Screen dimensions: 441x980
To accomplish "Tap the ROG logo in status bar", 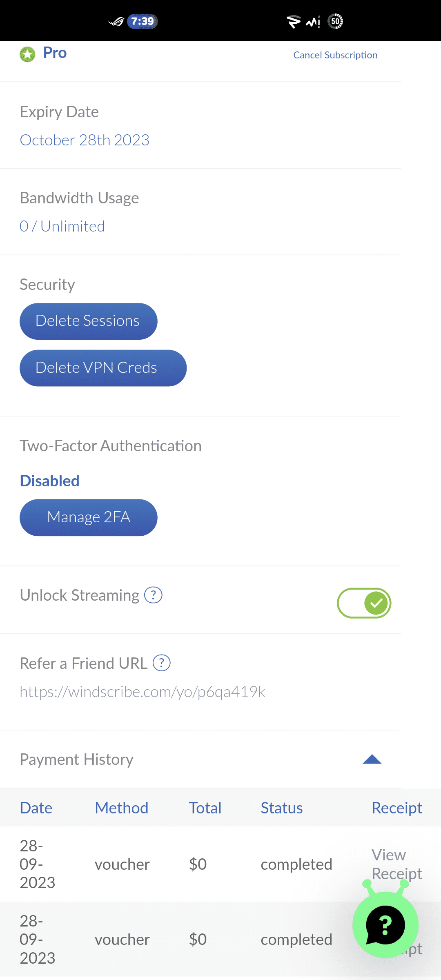I will pos(116,21).
